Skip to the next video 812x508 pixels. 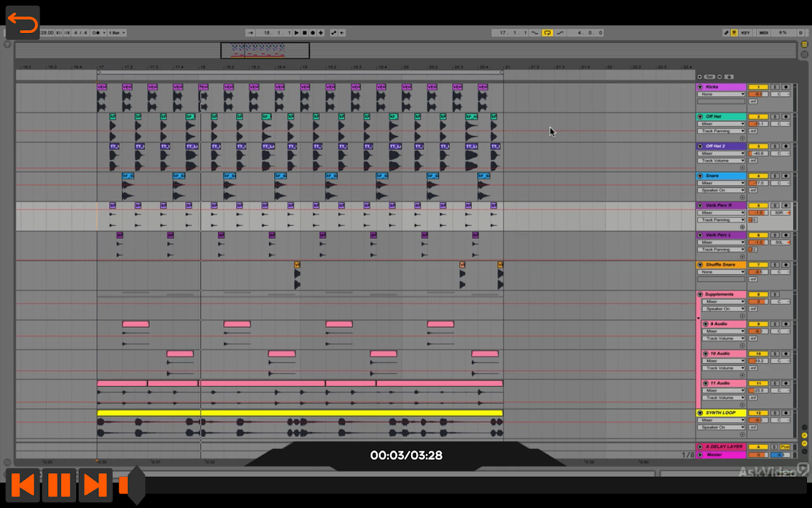click(95, 485)
